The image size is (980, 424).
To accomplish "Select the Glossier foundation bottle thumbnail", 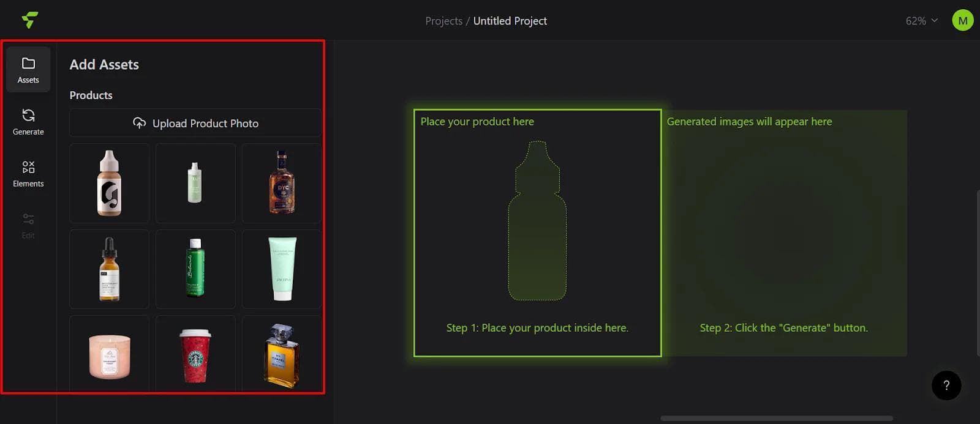I will tap(109, 183).
